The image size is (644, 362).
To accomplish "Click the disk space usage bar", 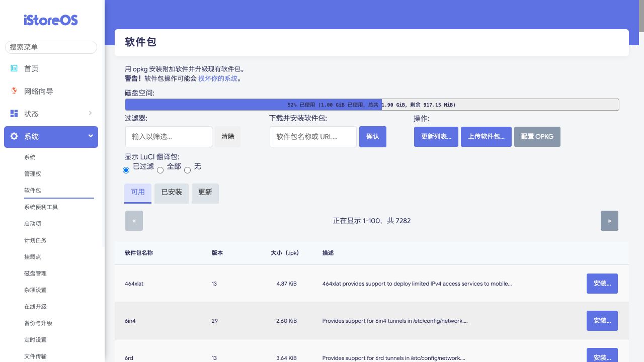I will (372, 105).
